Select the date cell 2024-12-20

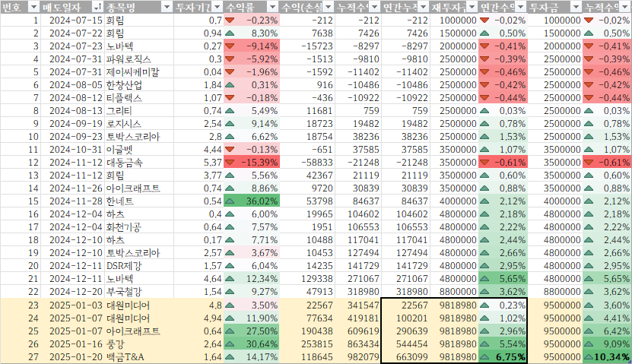tap(72, 292)
